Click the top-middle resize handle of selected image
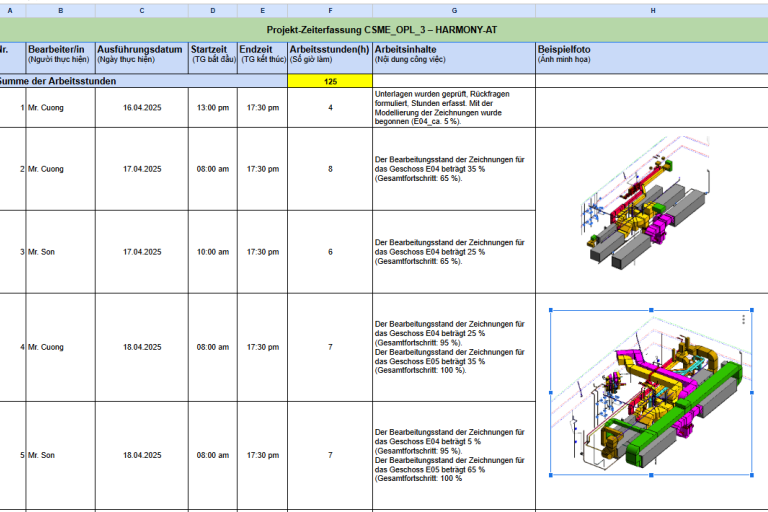768x512 pixels. [651, 310]
